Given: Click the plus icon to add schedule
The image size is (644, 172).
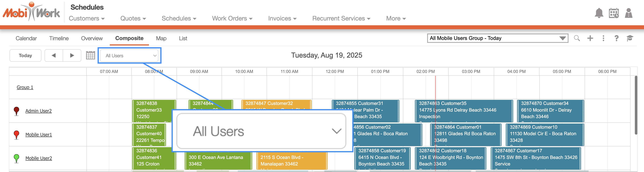Looking at the screenshot, I should coord(590,38).
